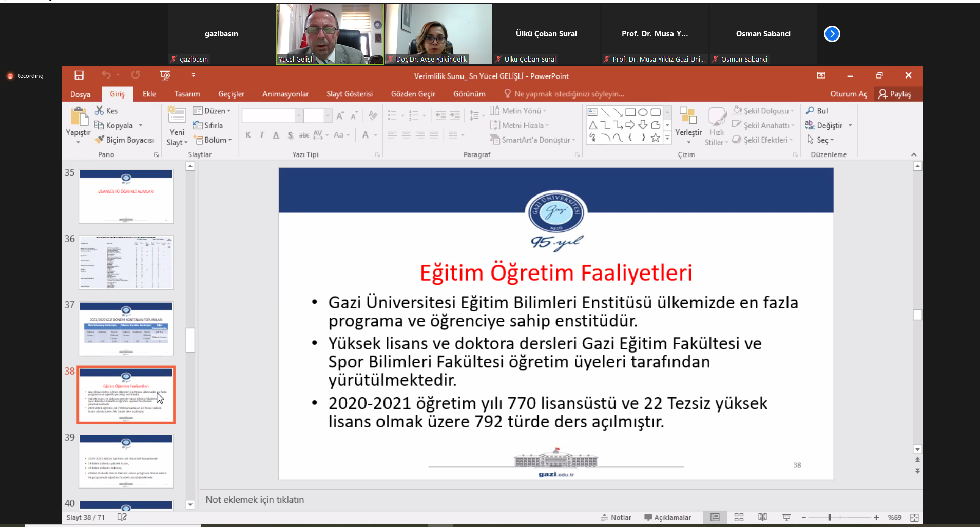Click the zoom slider handle
The height and width of the screenshot is (527, 980).
830,517
